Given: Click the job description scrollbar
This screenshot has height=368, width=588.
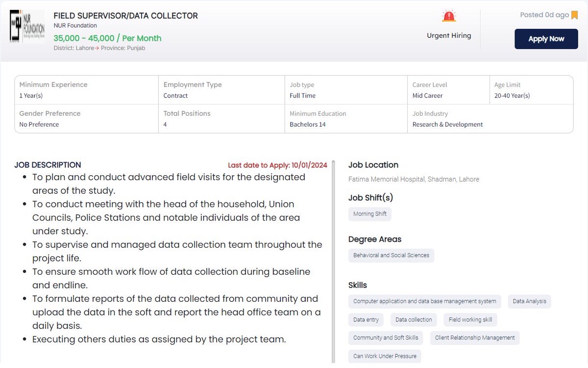Looking at the screenshot, I should click(x=334, y=261).
